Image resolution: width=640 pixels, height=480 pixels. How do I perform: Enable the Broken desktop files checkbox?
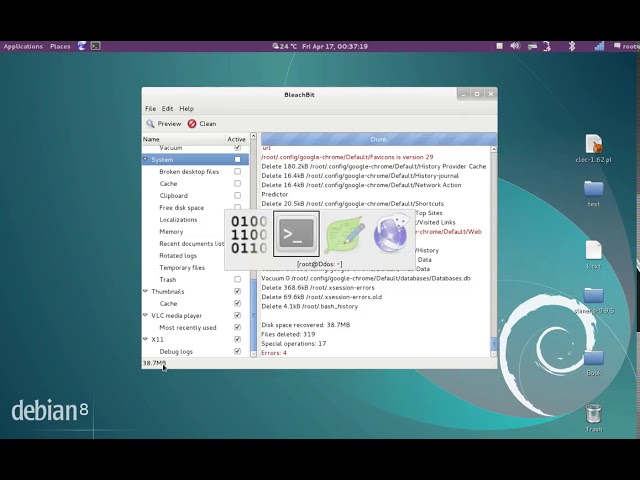(x=238, y=171)
